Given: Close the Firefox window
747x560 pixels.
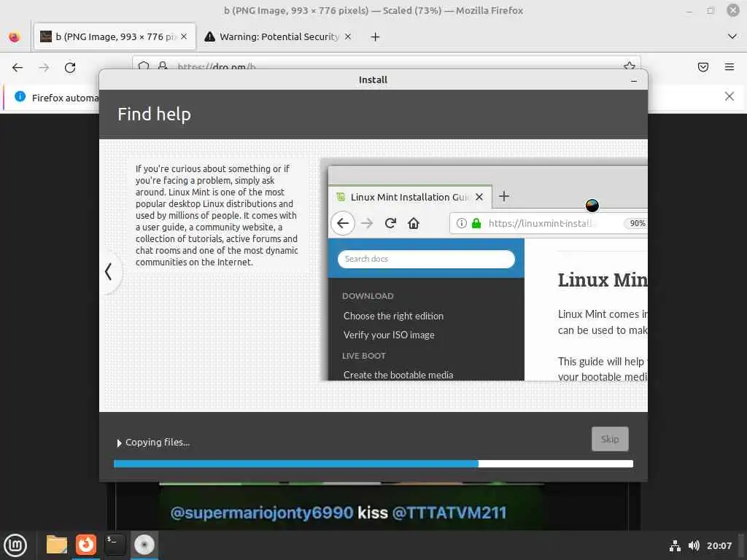Looking at the screenshot, I should point(732,10).
